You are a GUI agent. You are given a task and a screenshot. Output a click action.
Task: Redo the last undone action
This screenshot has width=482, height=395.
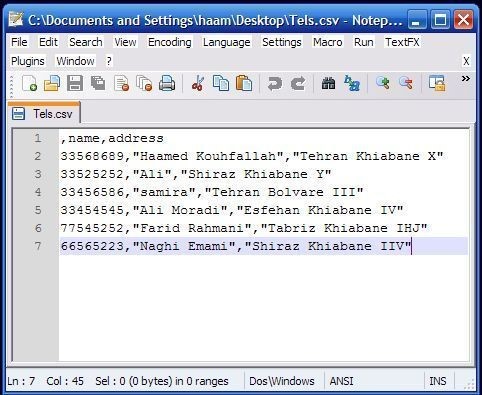tap(298, 83)
